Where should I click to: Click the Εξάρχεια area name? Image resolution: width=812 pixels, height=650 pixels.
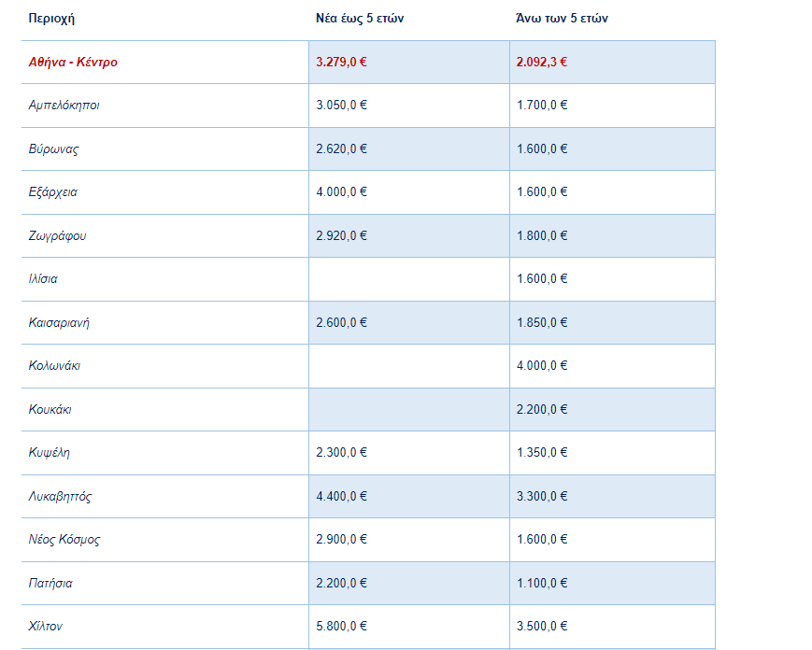[x=53, y=192]
